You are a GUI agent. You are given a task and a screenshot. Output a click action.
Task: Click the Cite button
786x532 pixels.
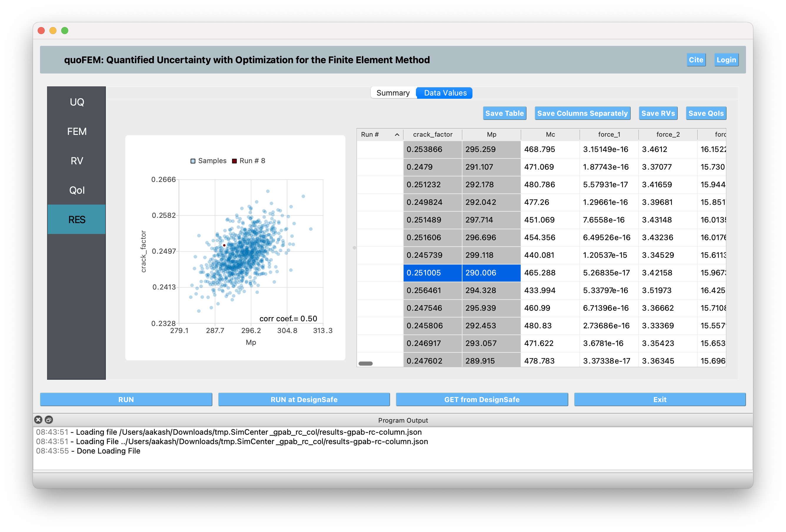[x=696, y=60]
